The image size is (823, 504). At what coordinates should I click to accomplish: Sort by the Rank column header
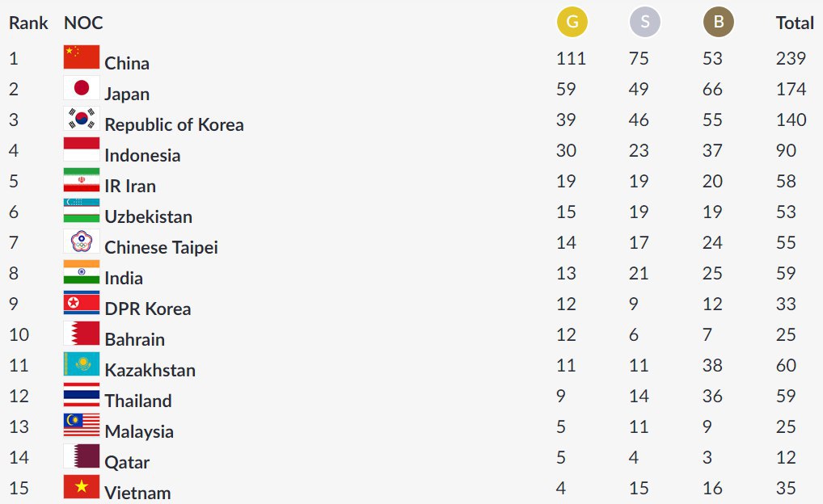pos(28,23)
